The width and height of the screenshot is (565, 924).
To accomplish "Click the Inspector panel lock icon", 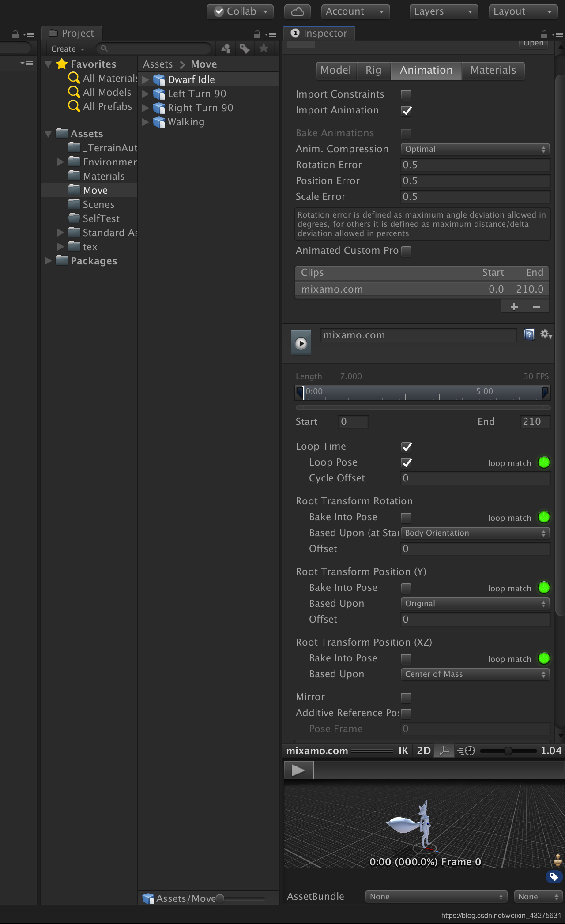I will 544,34.
